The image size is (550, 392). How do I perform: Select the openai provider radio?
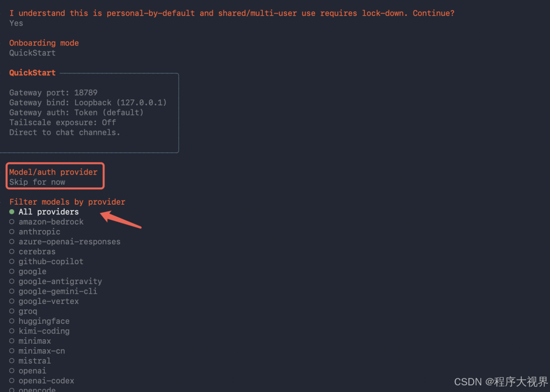click(x=32, y=371)
